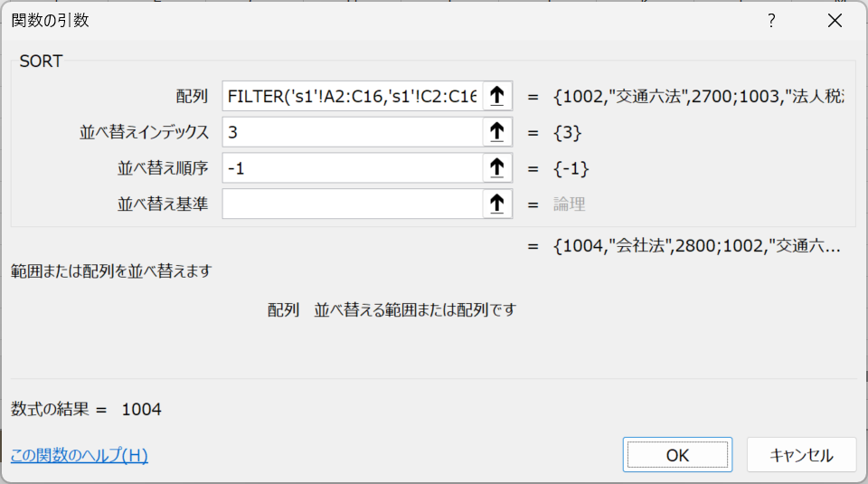
Task: Click range selector arrow for 並べ替えインデックス
Action: click(x=497, y=132)
